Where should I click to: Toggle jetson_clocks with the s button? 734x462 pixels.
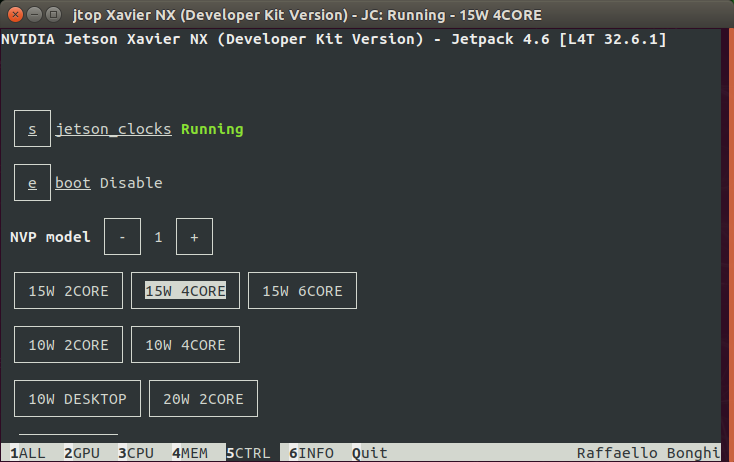tap(32, 129)
